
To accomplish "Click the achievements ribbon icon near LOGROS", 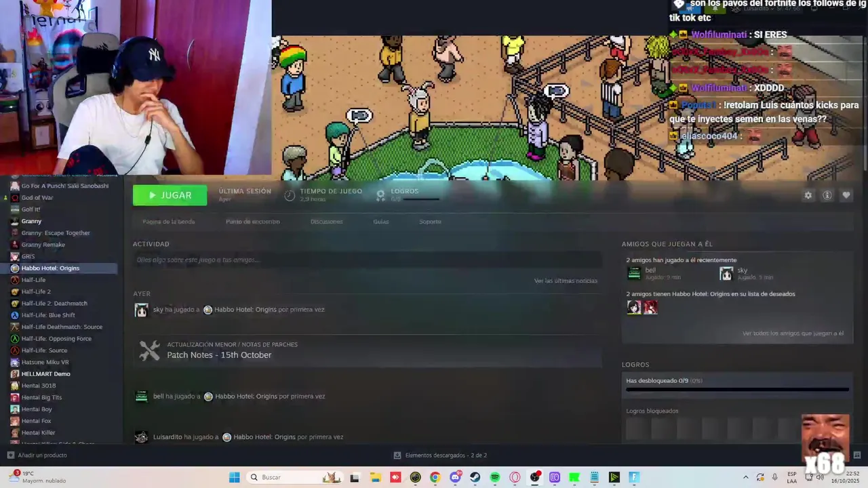I will tap(380, 195).
